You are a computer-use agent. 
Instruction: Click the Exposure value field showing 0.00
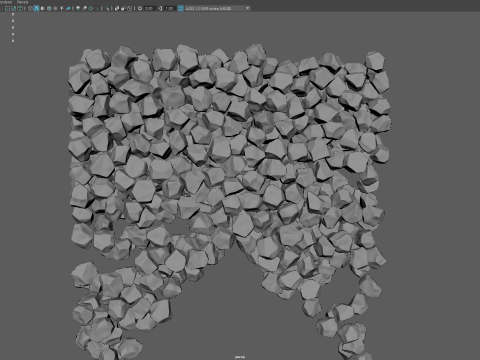pos(150,8)
